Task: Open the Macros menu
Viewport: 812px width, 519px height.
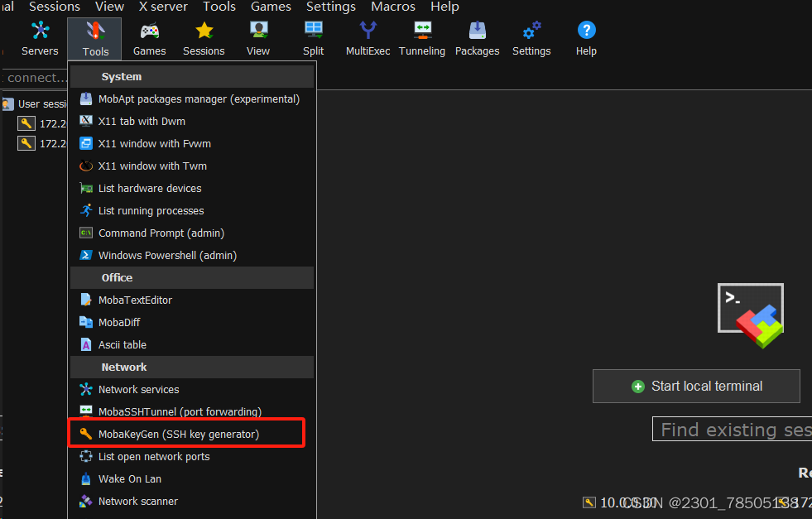Action: pyautogui.click(x=393, y=7)
